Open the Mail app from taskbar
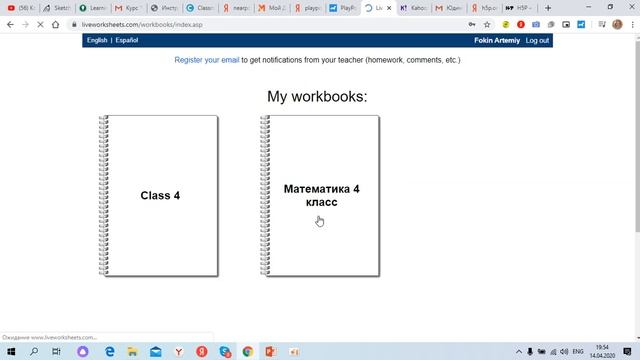This screenshot has height=360, width=640. tap(156, 351)
